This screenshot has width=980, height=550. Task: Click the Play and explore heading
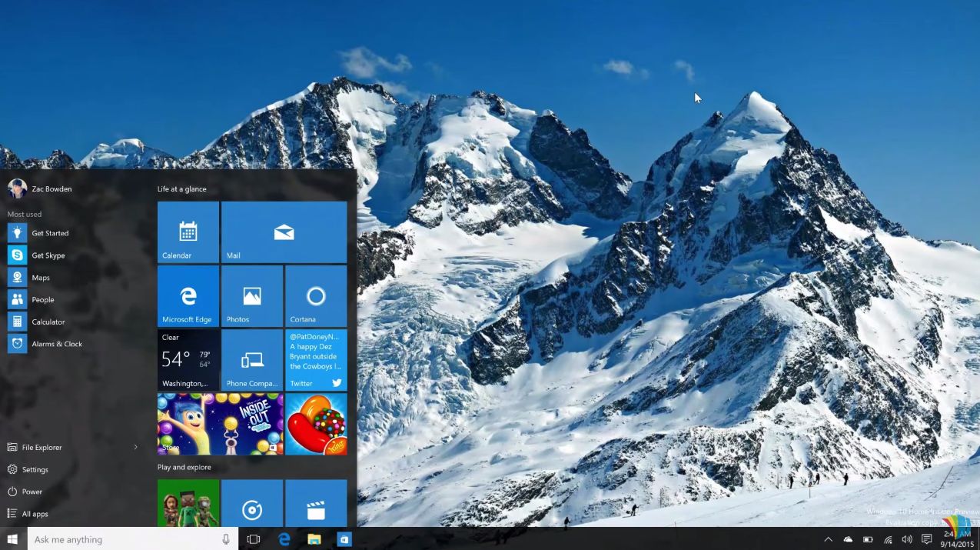coord(184,467)
